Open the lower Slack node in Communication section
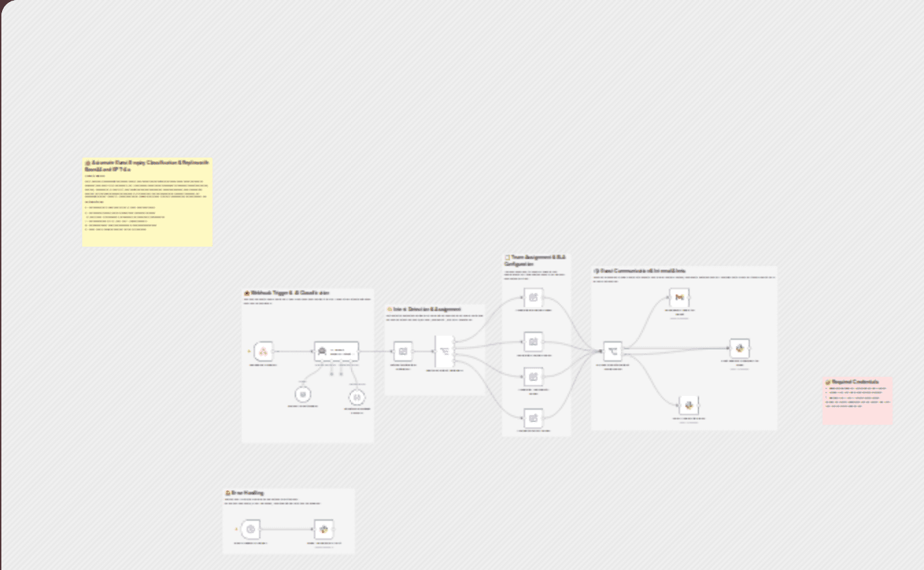924x570 pixels. coord(689,406)
